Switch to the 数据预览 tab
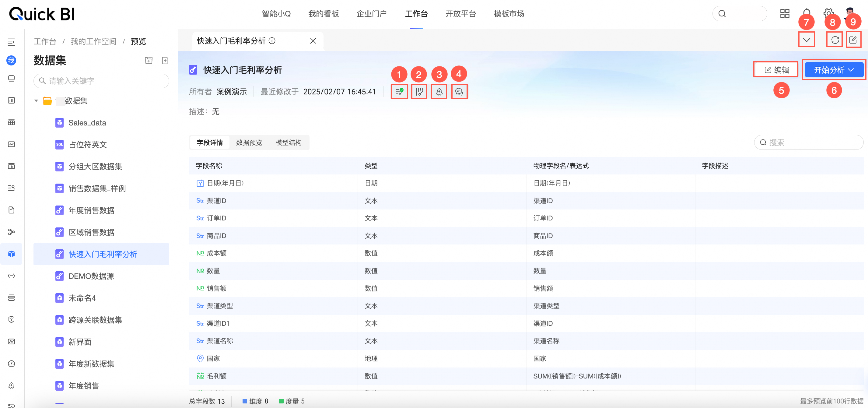 pos(249,142)
